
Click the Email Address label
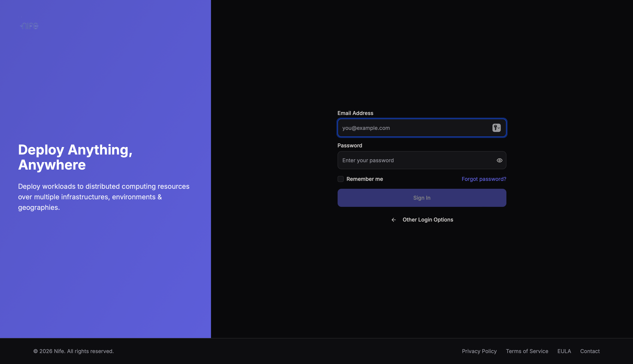point(355,113)
